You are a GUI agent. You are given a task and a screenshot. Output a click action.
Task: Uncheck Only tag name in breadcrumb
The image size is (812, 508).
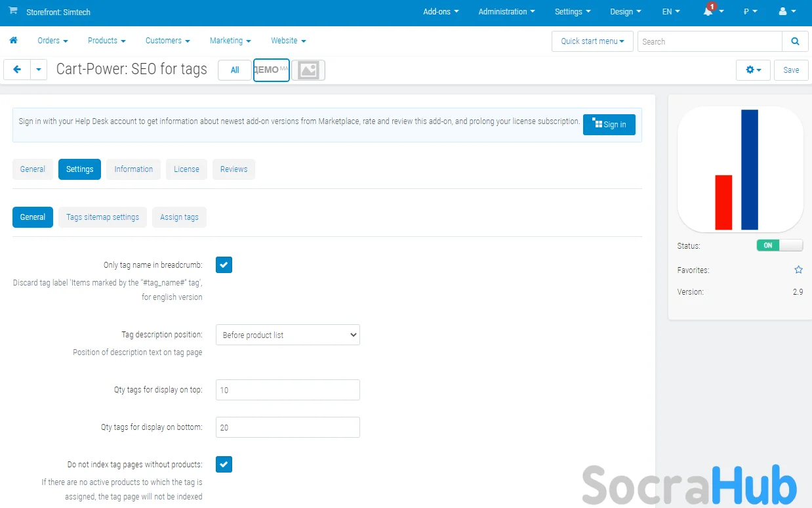coord(224,265)
